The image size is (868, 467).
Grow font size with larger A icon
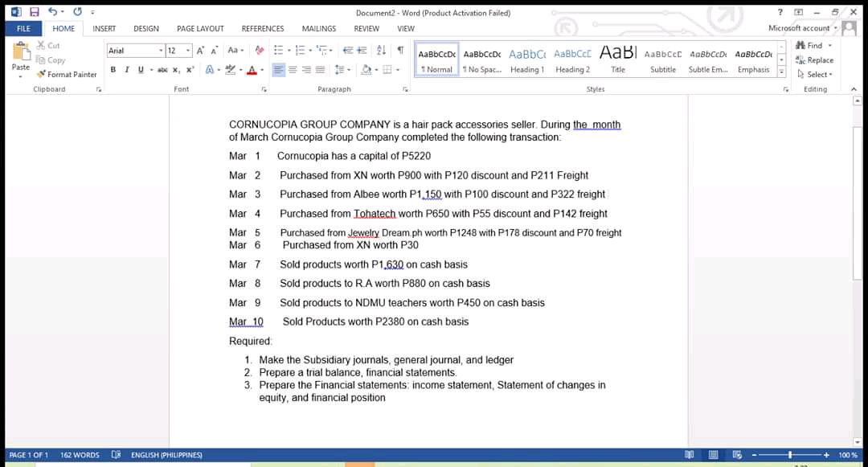pos(200,51)
